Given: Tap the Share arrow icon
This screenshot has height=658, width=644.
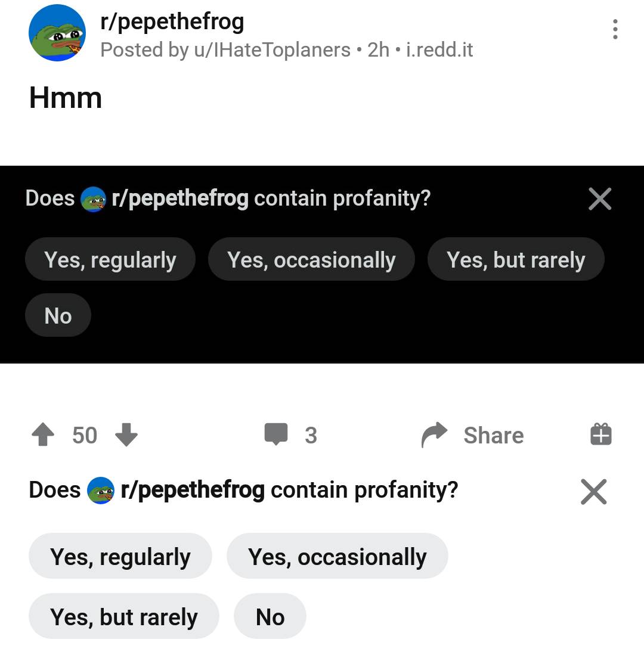Looking at the screenshot, I should coord(435,434).
